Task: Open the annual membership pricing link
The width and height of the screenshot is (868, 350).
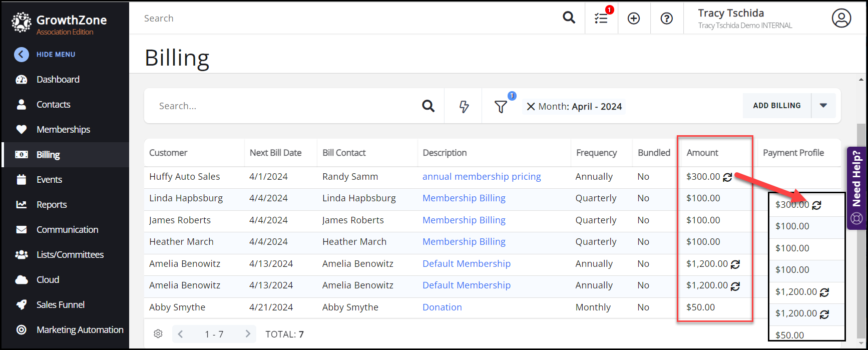Action: [x=482, y=177]
